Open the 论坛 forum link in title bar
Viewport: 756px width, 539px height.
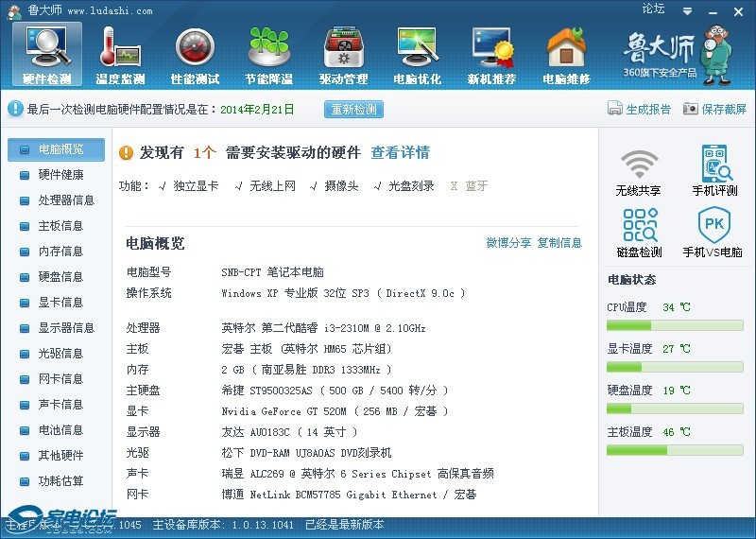(653, 9)
